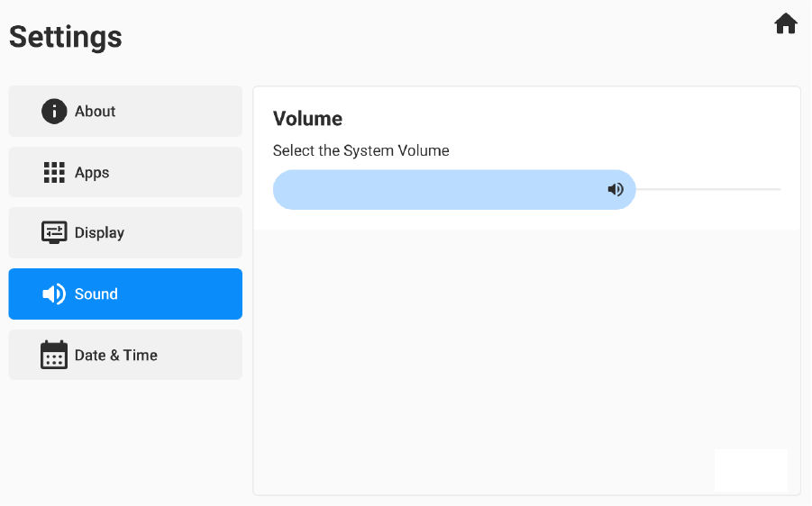Click the blank white box at bottom right
812x506 pixels.
pos(751,470)
